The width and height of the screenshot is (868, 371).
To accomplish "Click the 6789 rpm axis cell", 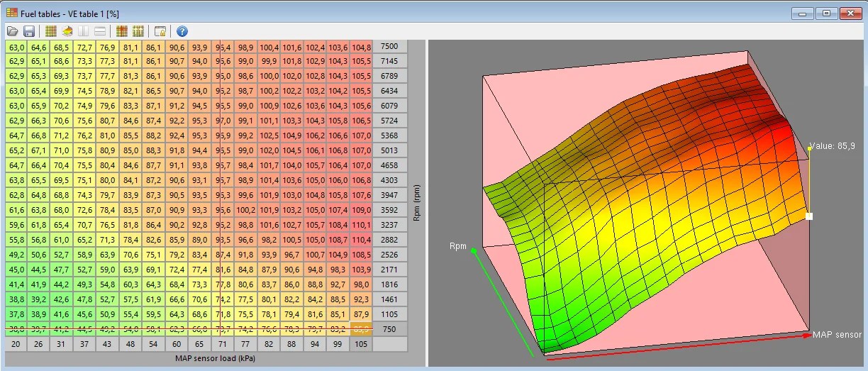I will pyautogui.click(x=390, y=75).
